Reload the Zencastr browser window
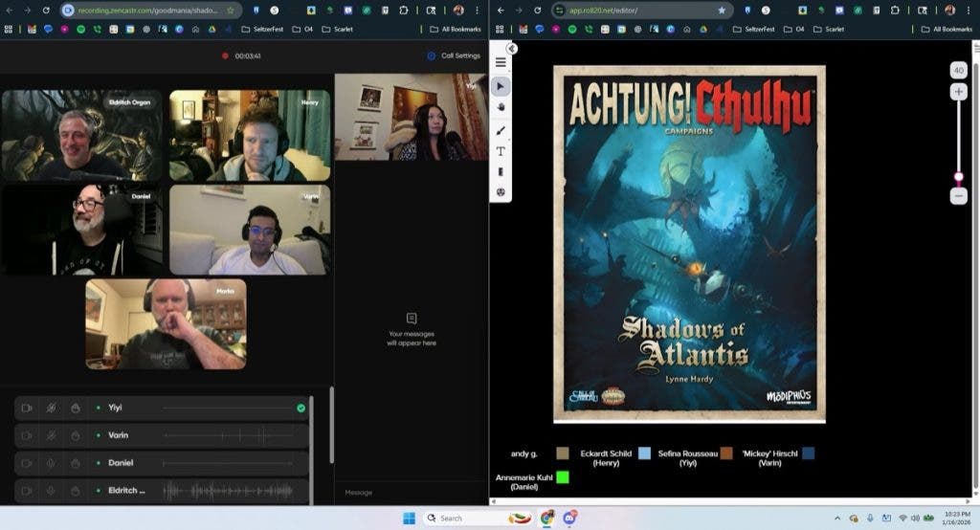980x530 pixels. click(x=46, y=10)
